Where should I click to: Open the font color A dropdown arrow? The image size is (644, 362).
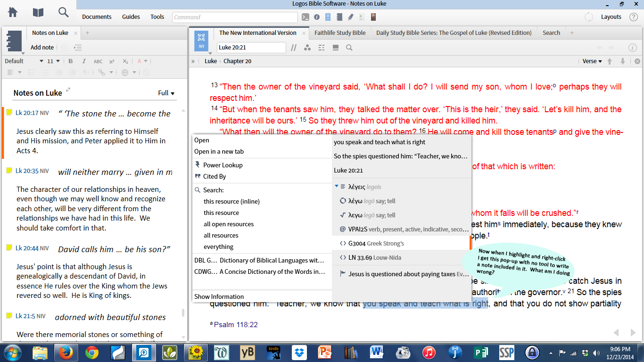click(x=146, y=61)
